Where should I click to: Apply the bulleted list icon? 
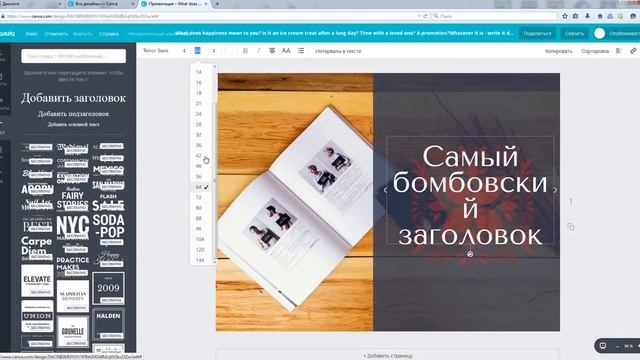click(301, 51)
